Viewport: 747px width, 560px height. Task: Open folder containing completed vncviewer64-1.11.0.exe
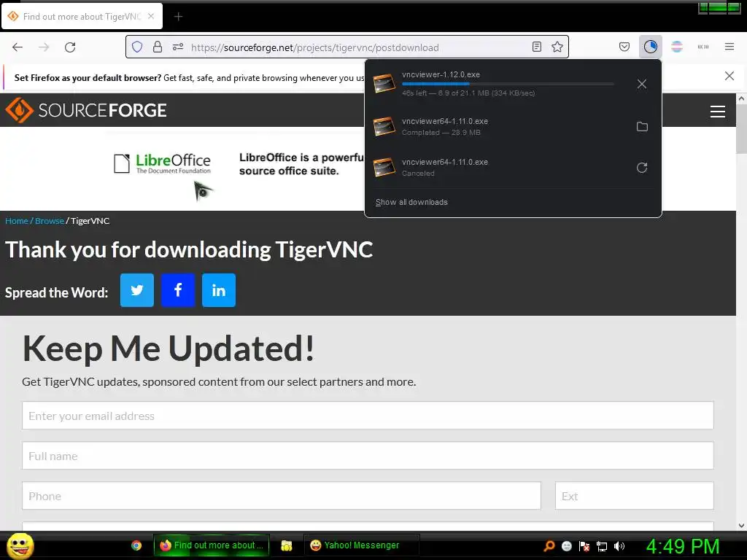tap(642, 127)
